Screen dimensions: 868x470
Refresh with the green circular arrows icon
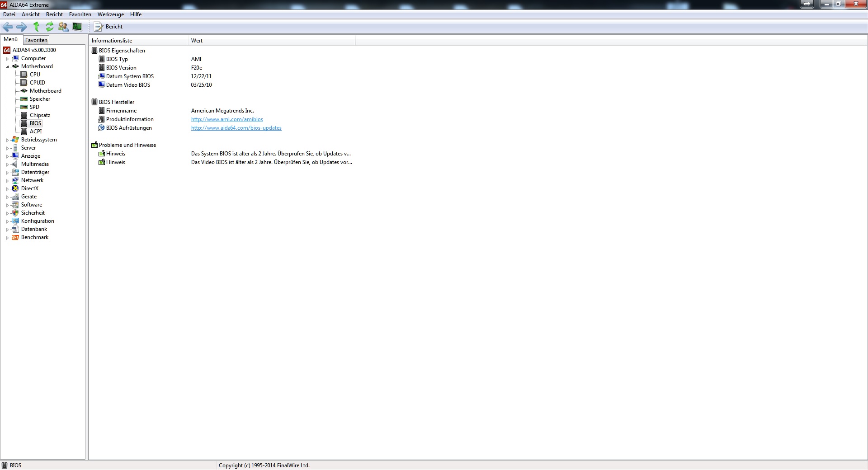[50, 27]
